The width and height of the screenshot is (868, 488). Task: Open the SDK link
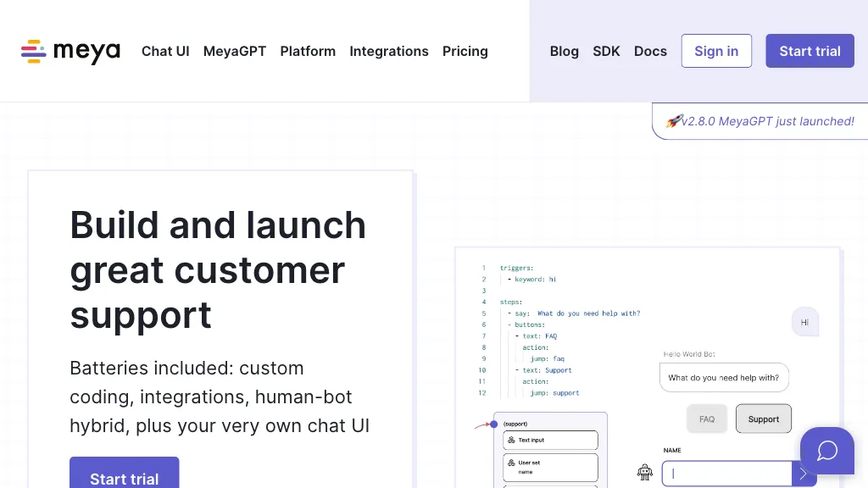click(606, 52)
